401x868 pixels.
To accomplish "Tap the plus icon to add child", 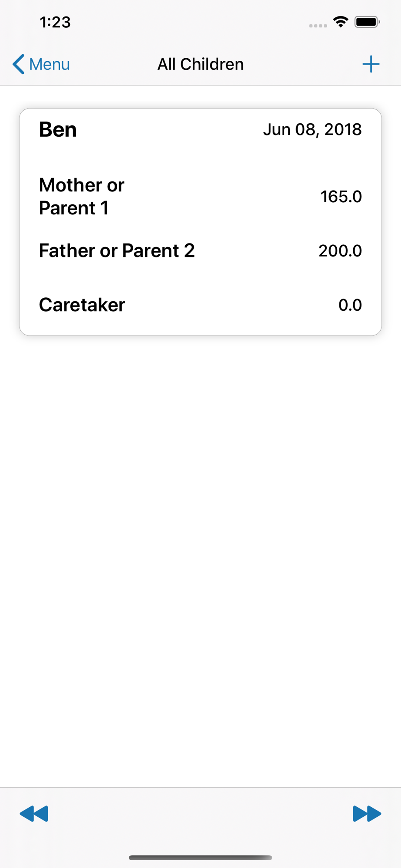I will 371,64.
